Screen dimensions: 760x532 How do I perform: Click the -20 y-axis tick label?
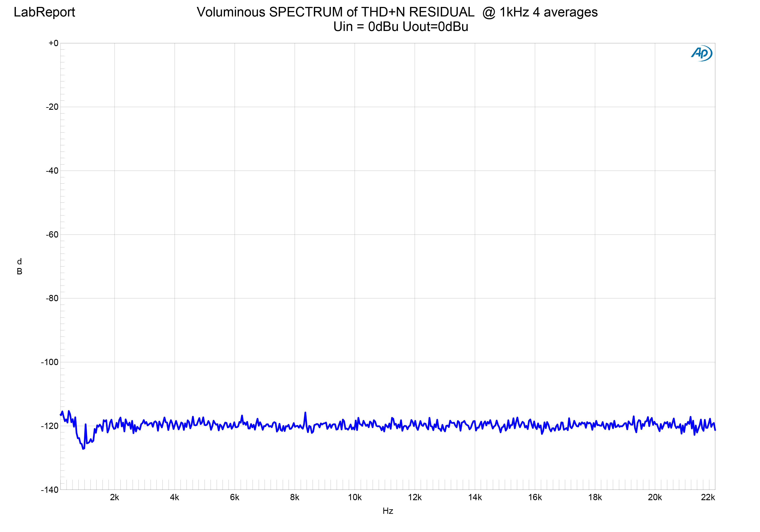(x=52, y=107)
